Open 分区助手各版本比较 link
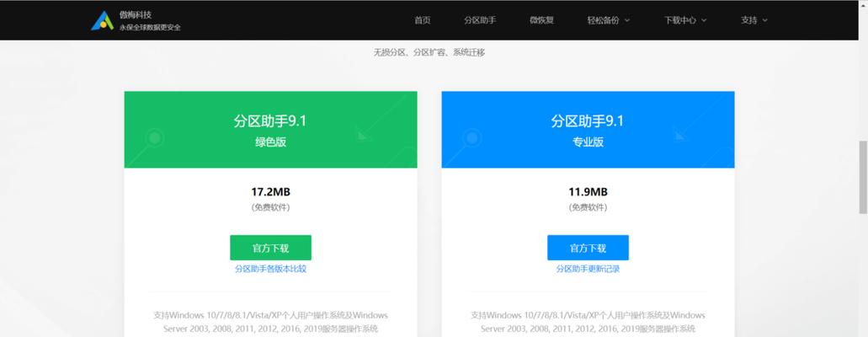 pyautogui.click(x=271, y=269)
